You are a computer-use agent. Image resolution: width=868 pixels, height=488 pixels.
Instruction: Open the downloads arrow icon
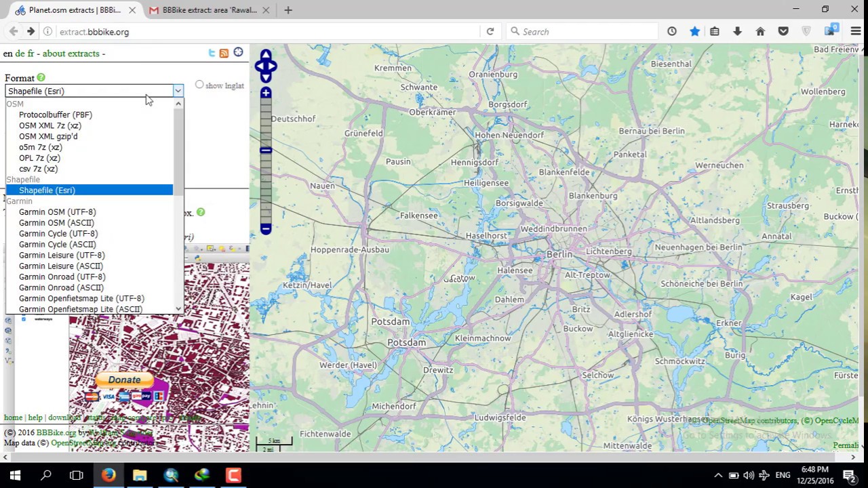[x=737, y=31]
